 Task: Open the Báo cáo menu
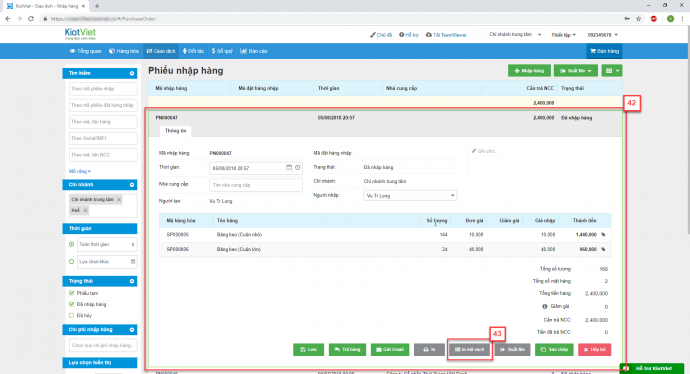254,51
